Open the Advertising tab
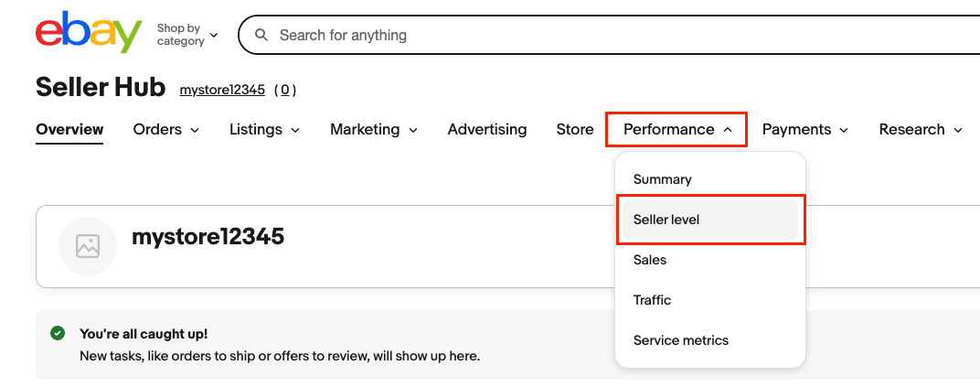 (x=487, y=129)
